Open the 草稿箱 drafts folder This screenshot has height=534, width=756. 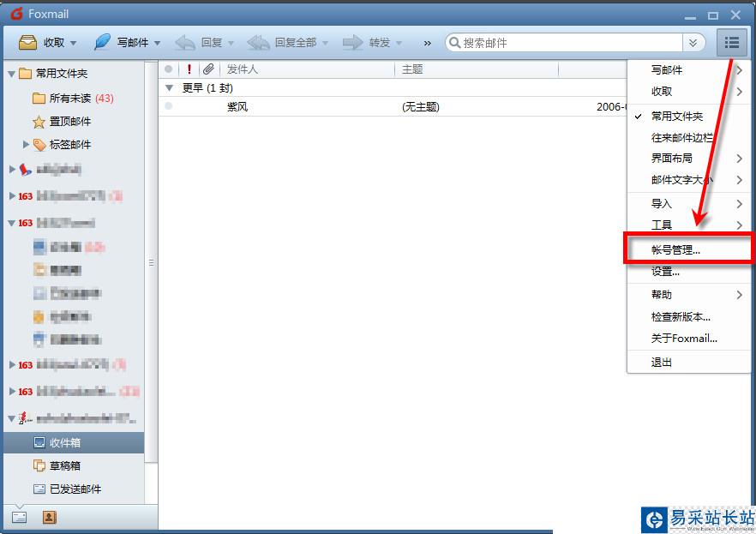[x=64, y=465]
